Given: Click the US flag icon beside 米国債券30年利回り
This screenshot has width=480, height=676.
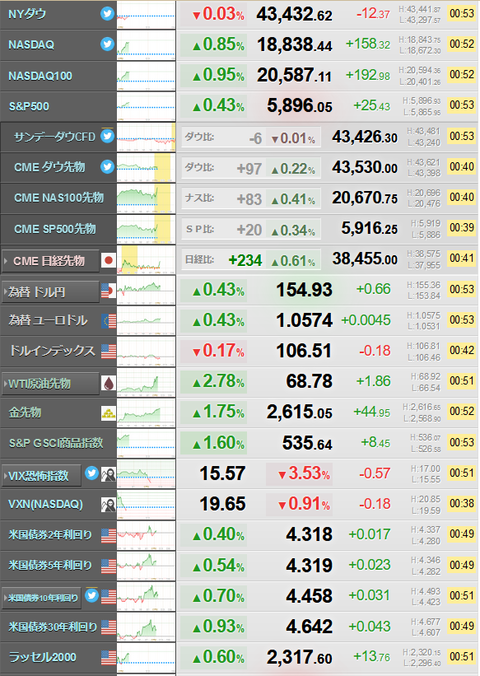Looking at the screenshot, I should 109,627.
